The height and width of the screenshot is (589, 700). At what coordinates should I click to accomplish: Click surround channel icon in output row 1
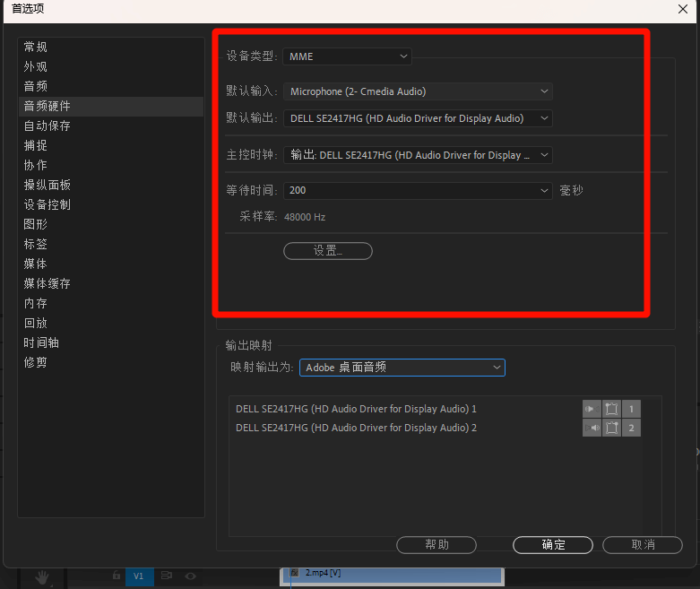[611, 409]
